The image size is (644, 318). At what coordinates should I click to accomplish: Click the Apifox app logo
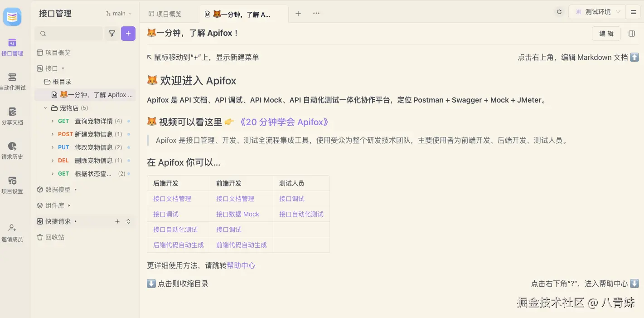click(x=12, y=17)
